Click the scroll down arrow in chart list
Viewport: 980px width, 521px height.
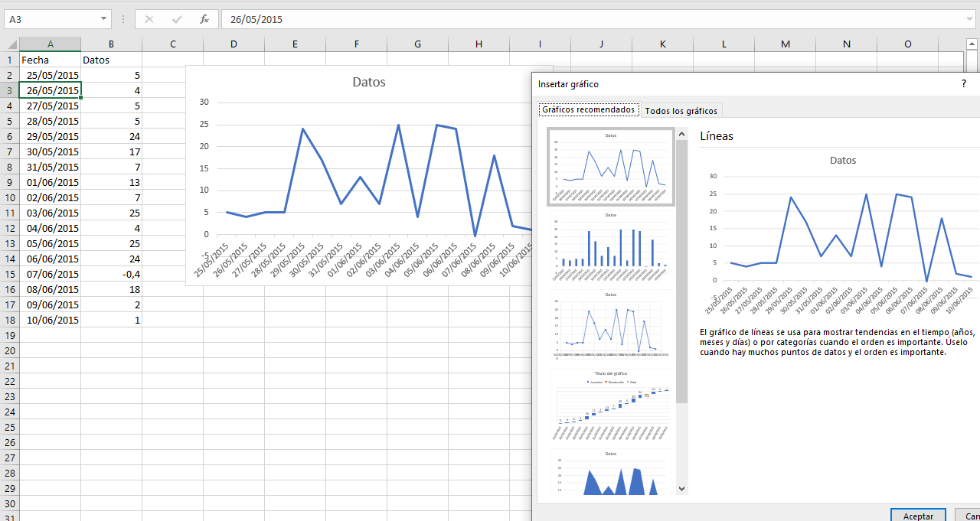[x=681, y=488]
